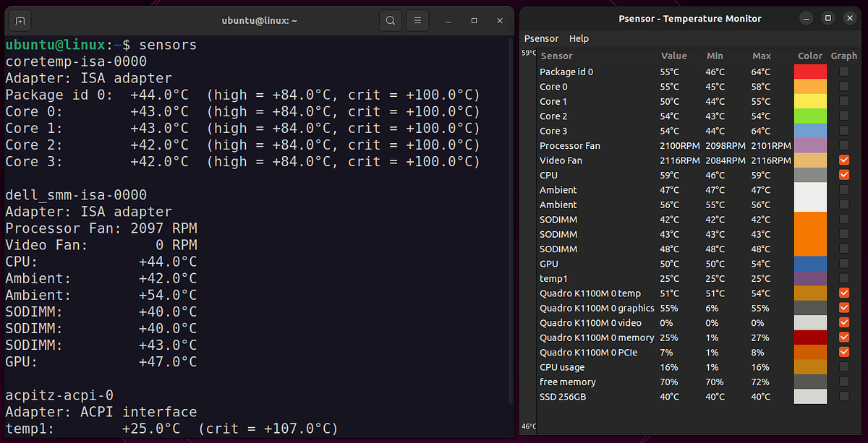Uncheck graph for Quadro K1100M 0 graphics
This screenshot has height=443, width=868.
pos(843,308)
